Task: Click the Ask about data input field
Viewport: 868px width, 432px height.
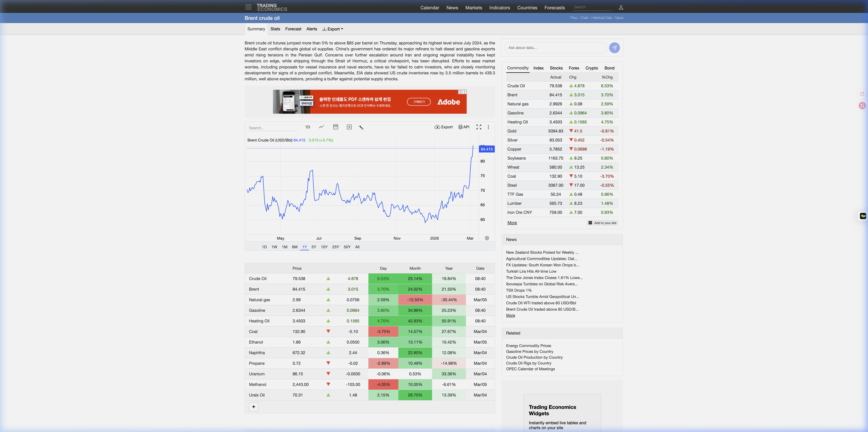Action: point(555,48)
